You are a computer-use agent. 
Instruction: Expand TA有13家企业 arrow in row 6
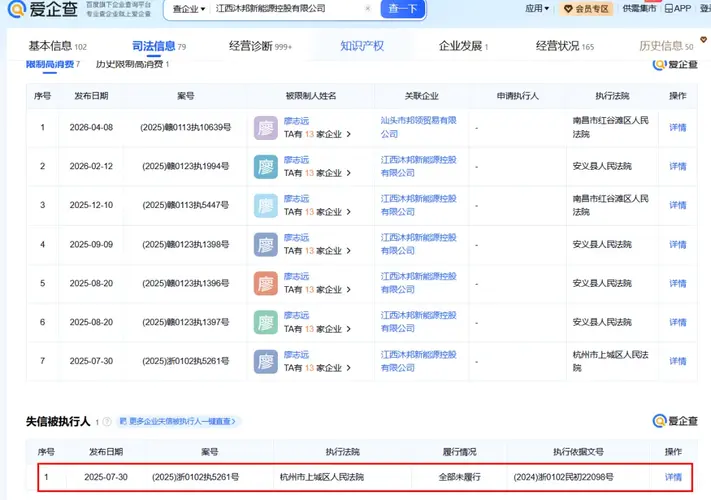coord(348,329)
